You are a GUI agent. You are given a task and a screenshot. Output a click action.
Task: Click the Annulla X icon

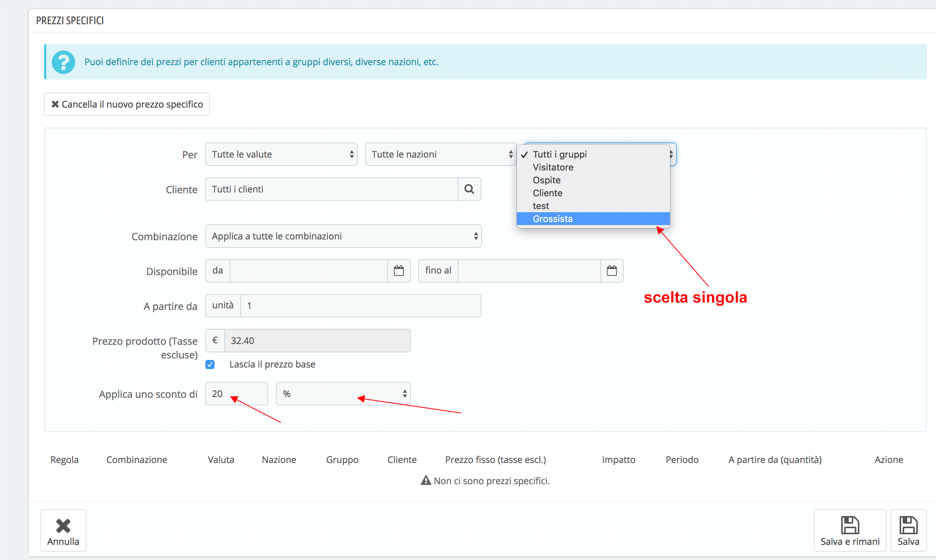[x=63, y=526]
